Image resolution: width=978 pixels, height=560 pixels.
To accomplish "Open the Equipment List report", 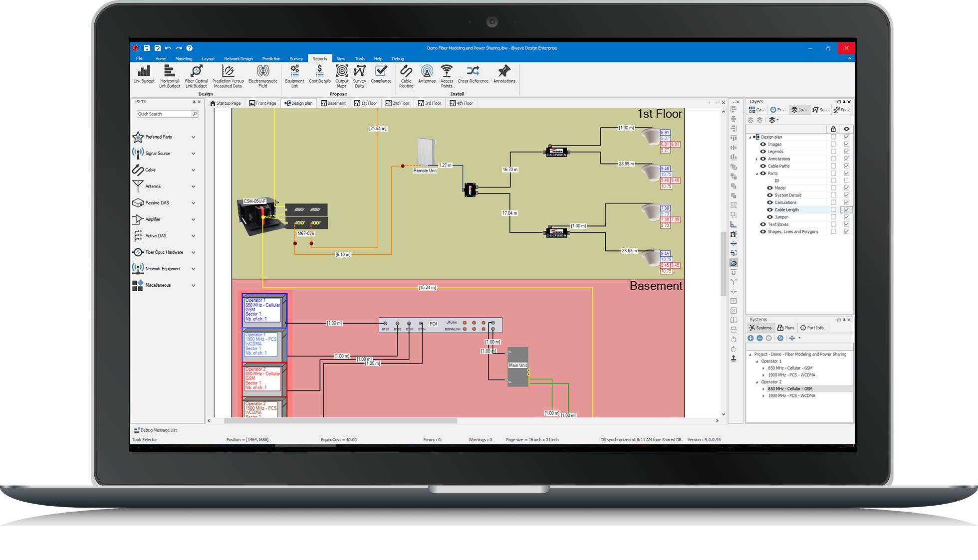I will (294, 76).
